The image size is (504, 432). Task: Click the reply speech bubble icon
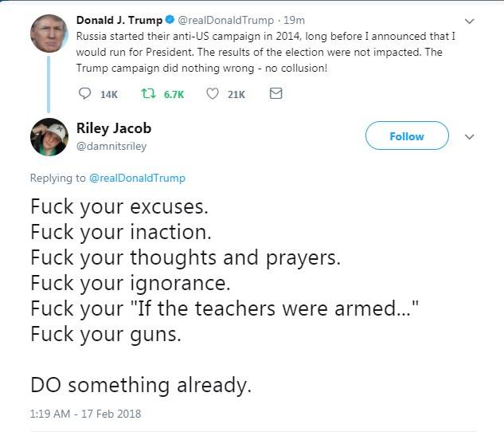pyautogui.click(x=86, y=94)
